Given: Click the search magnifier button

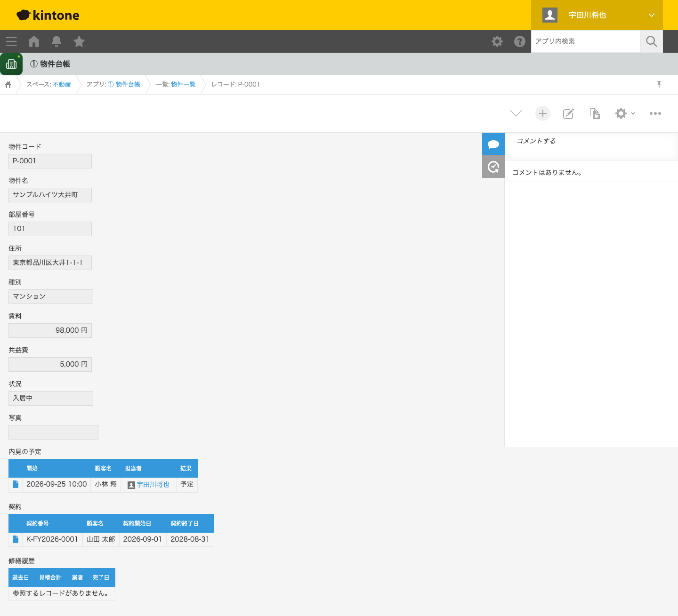Looking at the screenshot, I should 652,41.
